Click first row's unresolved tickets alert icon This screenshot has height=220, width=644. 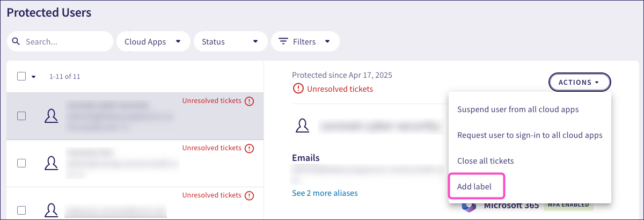tap(249, 101)
